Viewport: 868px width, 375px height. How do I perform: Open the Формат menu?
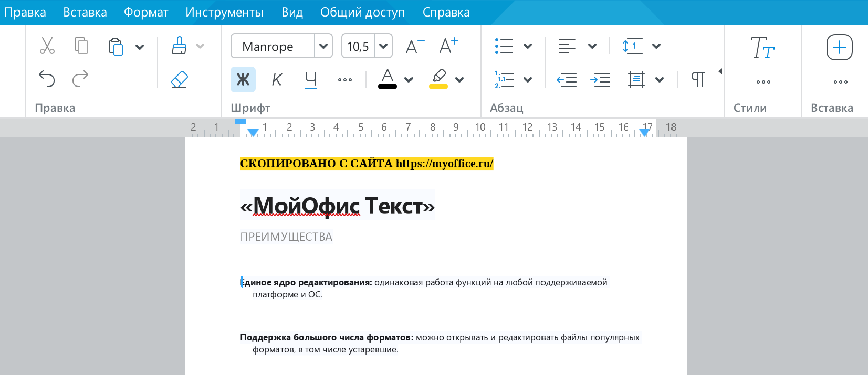point(146,13)
